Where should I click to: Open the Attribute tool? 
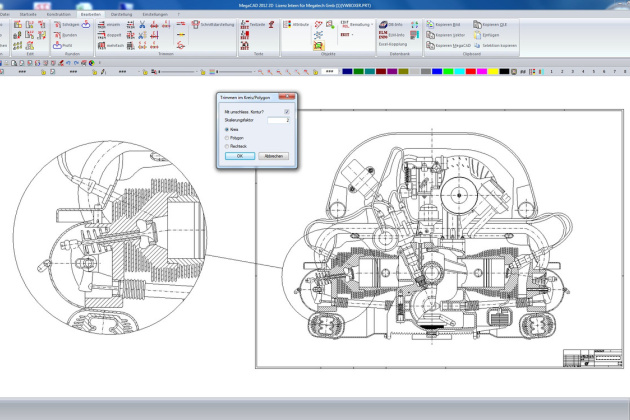tap(295, 23)
